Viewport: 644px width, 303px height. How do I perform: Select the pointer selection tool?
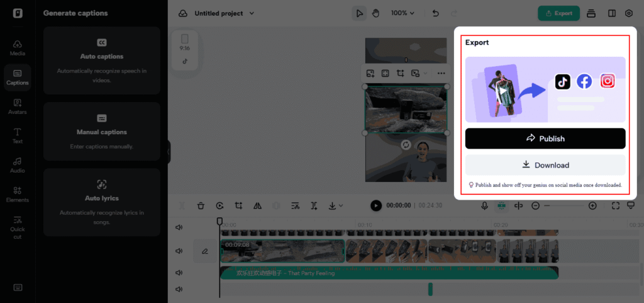point(359,14)
